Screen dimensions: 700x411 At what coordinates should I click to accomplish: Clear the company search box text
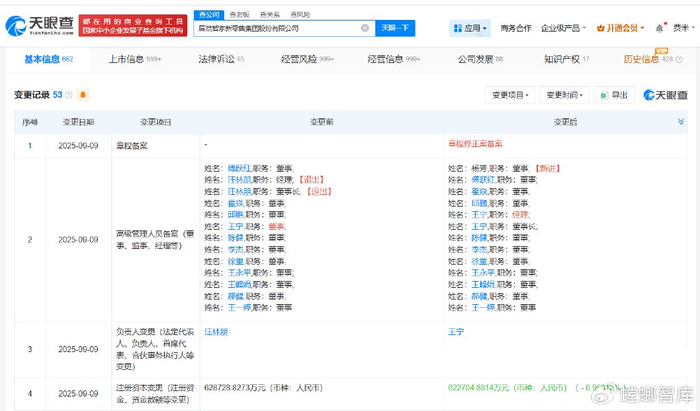(365, 28)
